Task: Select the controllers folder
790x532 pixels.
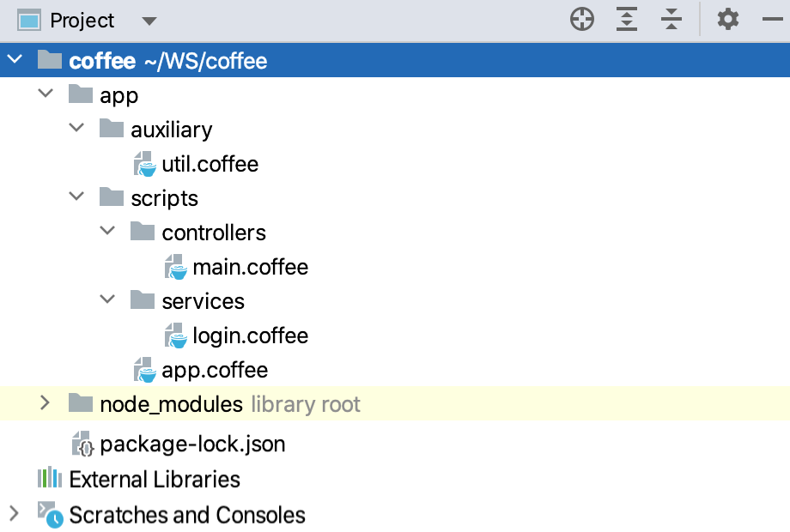Action: (x=214, y=232)
